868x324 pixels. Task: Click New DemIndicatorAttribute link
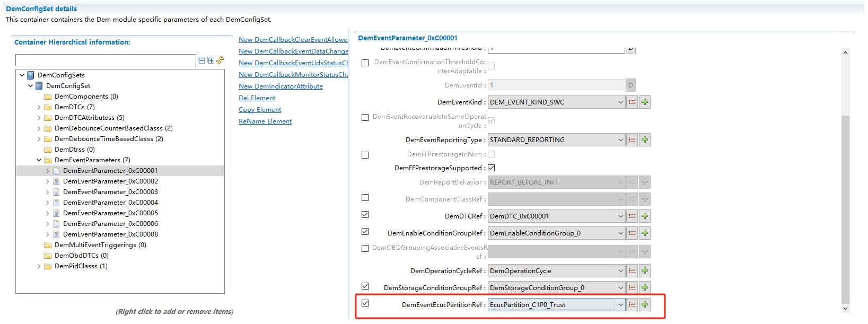tap(280, 86)
